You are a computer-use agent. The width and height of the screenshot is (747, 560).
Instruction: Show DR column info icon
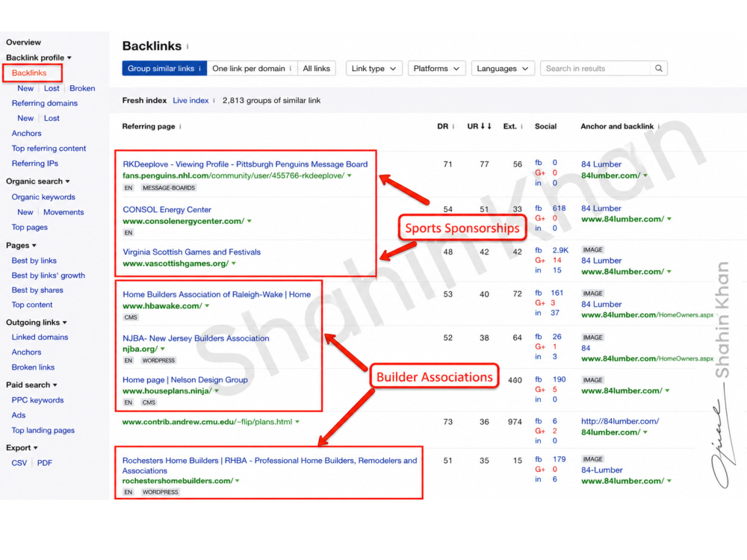point(453,127)
